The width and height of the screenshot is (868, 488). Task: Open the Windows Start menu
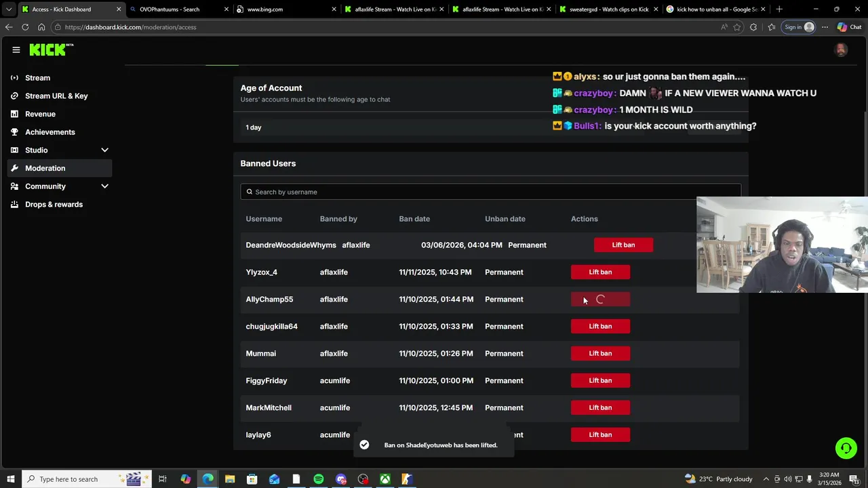tap(10, 479)
